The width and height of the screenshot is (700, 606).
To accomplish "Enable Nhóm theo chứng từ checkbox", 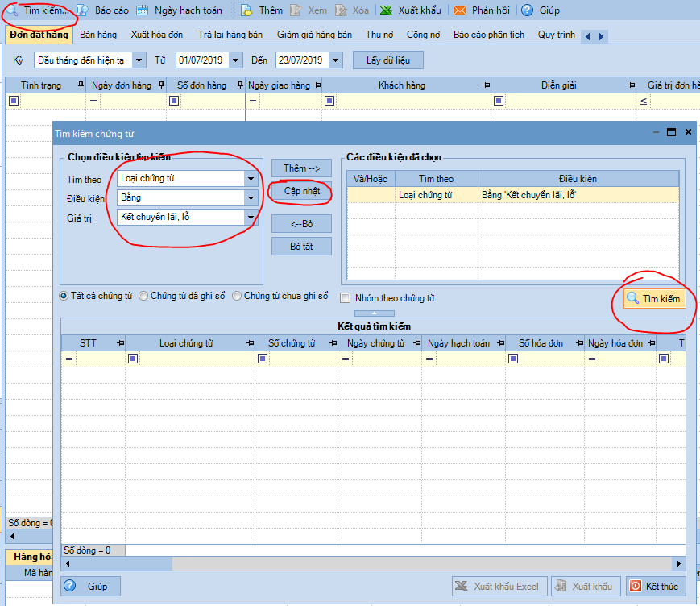I will click(345, 298).
